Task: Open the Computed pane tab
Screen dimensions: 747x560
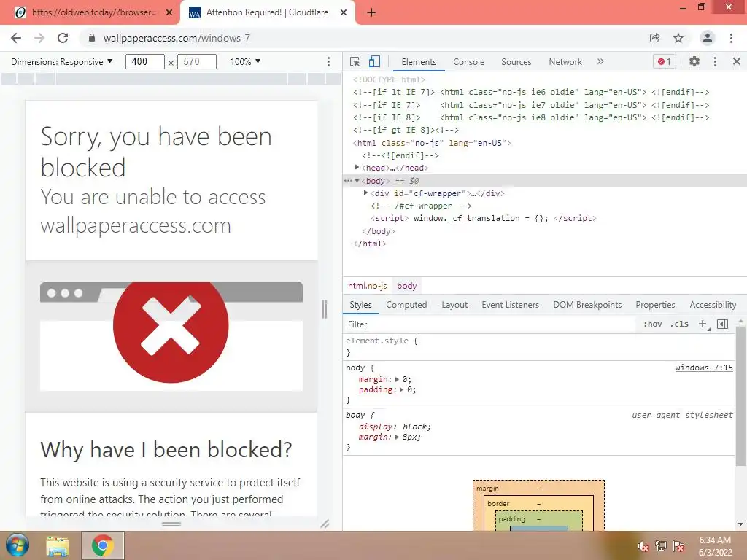Action: tap(406, 305)
